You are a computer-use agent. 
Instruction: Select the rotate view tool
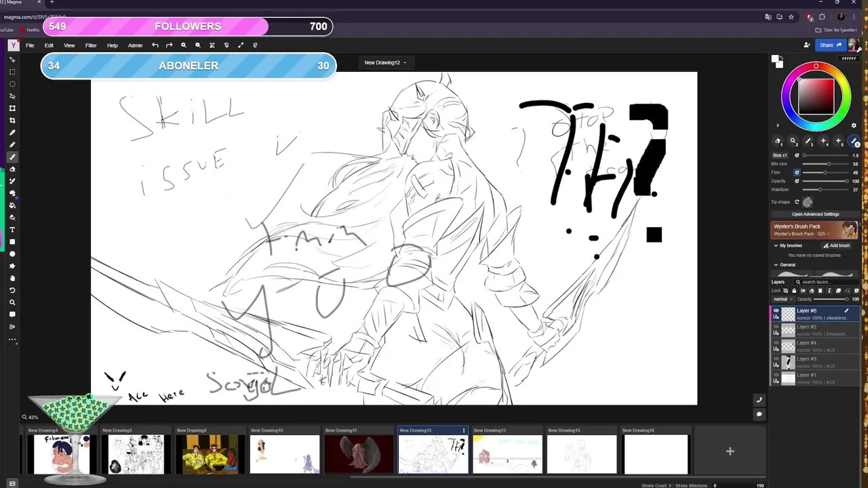click(12, 290)
